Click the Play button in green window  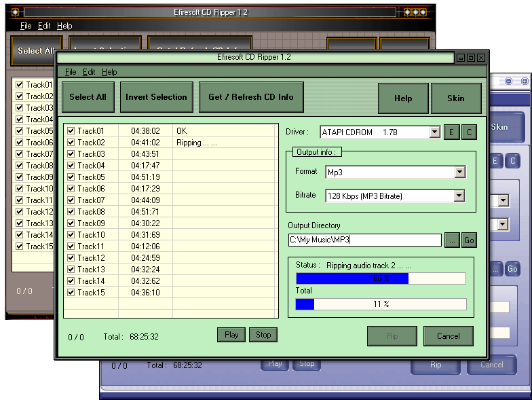pyautogui.click(x=231, y=335)
